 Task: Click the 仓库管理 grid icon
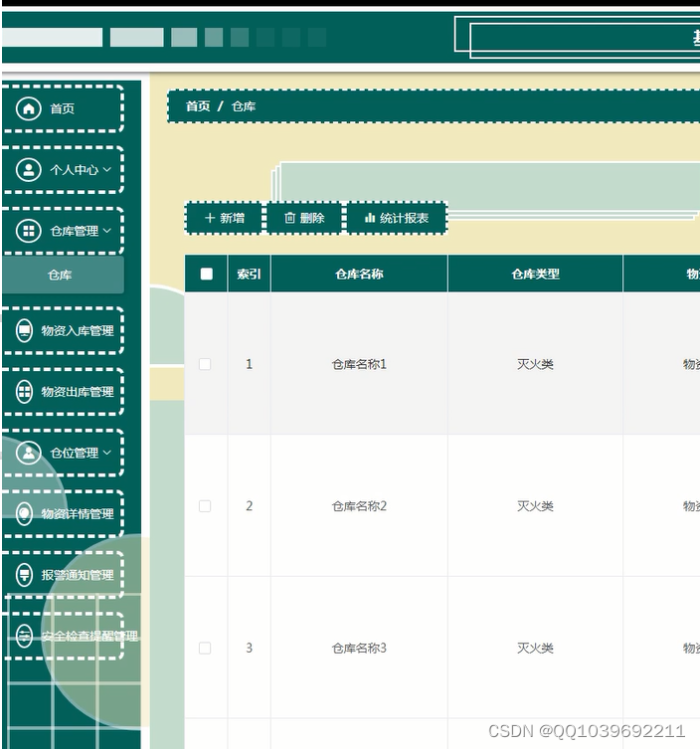29,231
